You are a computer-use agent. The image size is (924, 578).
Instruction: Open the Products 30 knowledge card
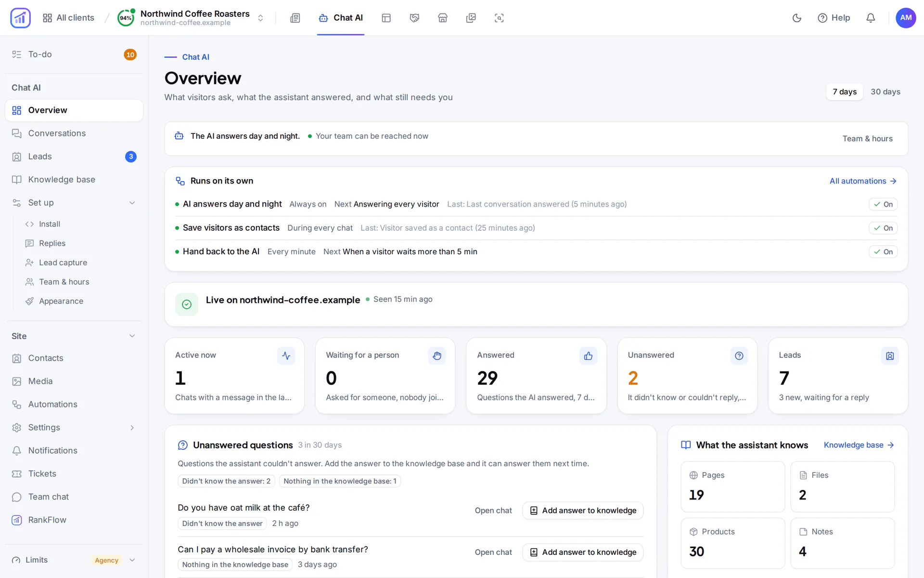733,543
